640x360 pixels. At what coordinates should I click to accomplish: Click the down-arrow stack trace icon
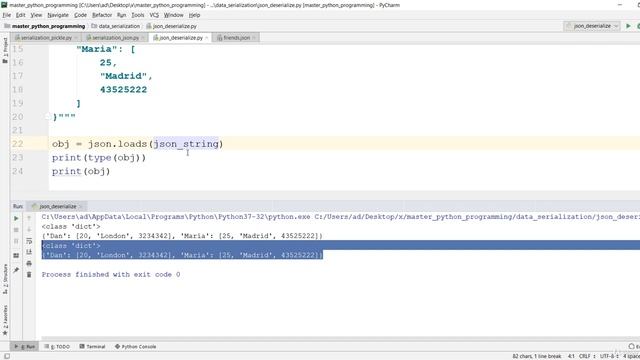click(29, 230)
